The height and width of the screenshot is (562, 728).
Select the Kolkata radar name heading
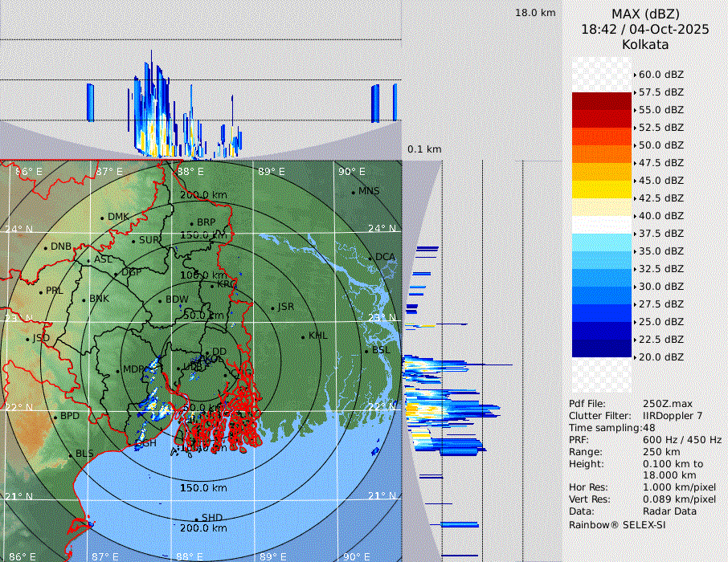(645, 44)
